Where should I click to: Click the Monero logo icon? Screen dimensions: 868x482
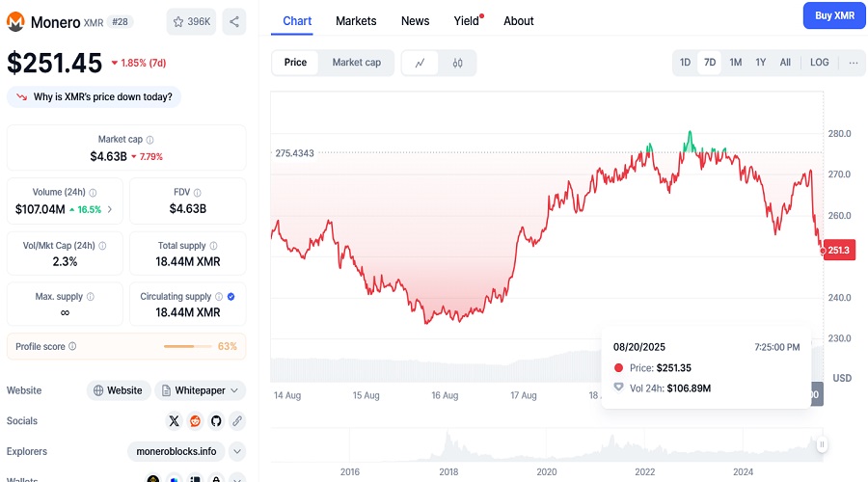[15, 21]
